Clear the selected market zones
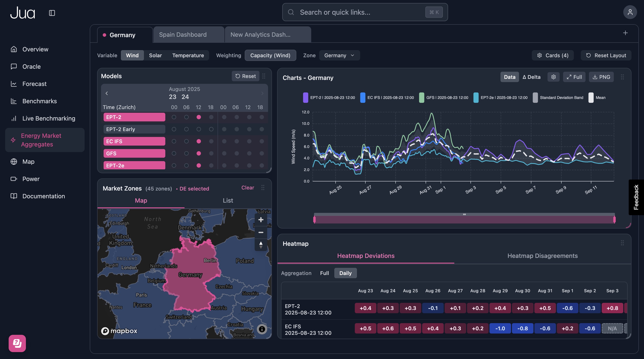The height and width of the screenshot is (359, 644). [x=247, y=188]
